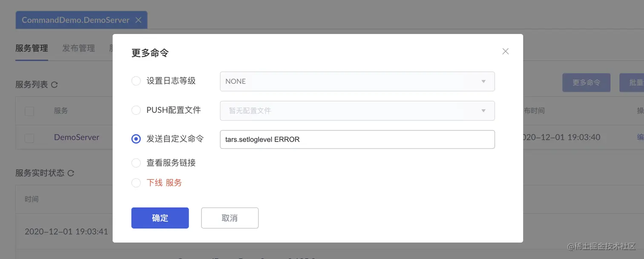Switch to the 发布管理 tab
The image size is (644, 259).
tap(78, 48)
